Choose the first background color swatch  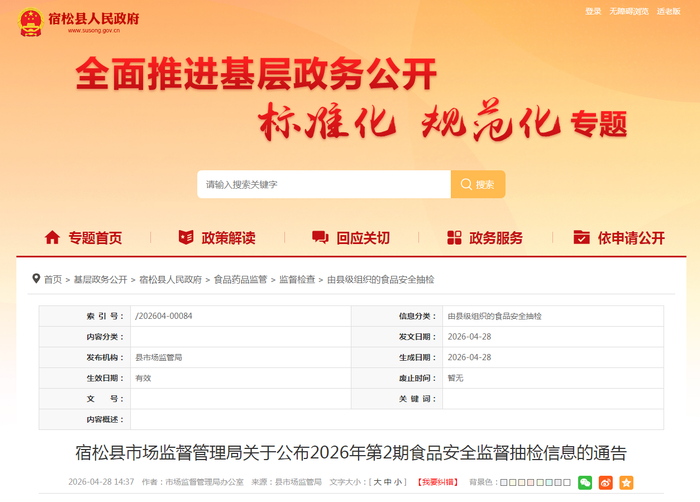[x=504, y=482]
